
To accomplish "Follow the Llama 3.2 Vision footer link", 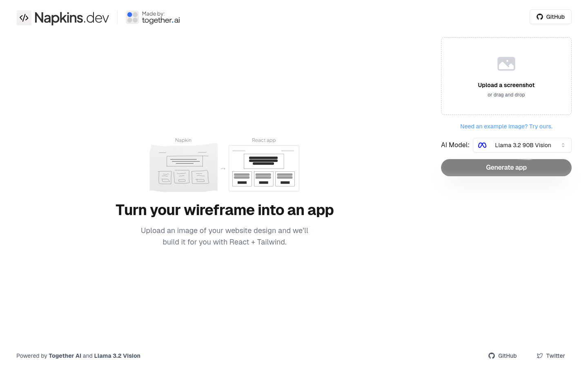I will pos(117,356).
